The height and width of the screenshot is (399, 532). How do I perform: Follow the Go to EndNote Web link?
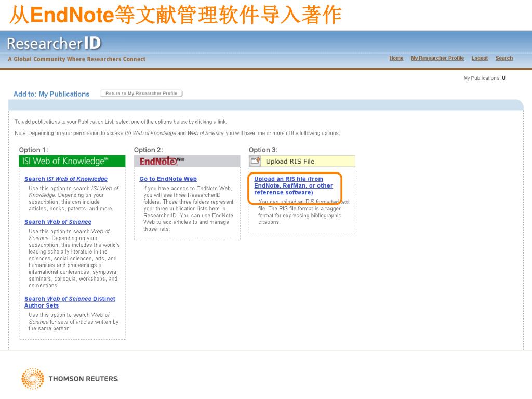click(168, 179)
